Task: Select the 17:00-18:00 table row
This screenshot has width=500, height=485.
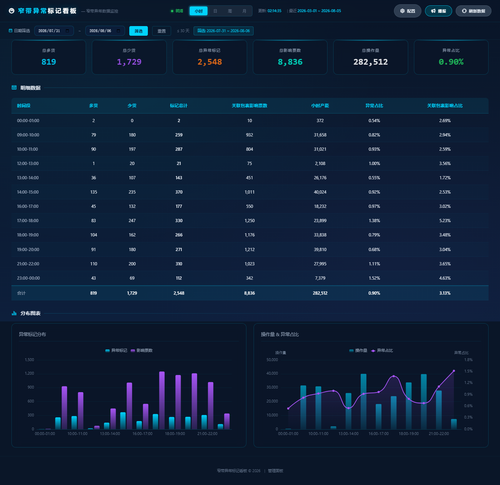Action: click(250, 221)
